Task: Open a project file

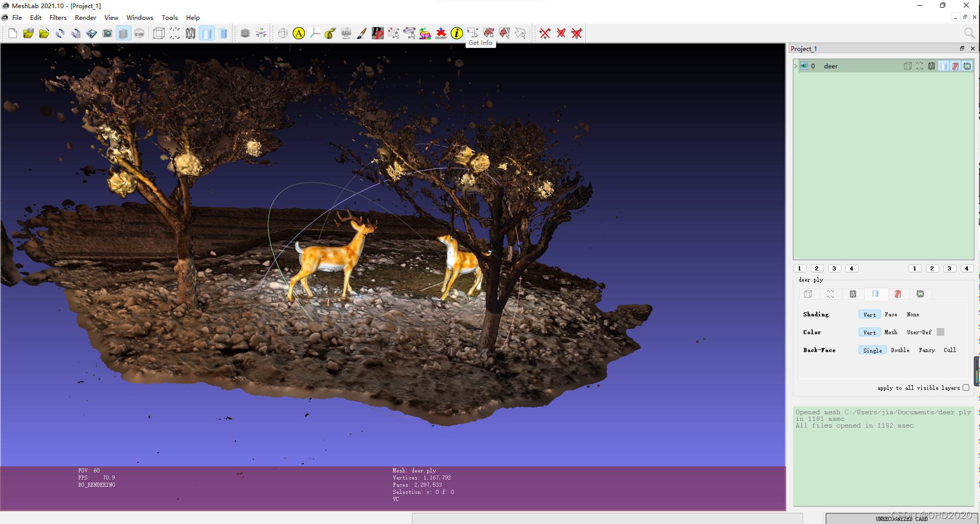Action: click(29, 33)
